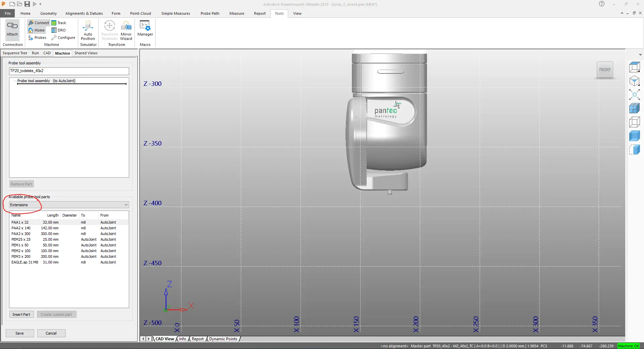Select the PEM1 x 50 extension row
Viewport: 644px width, 349px height.
69,245
